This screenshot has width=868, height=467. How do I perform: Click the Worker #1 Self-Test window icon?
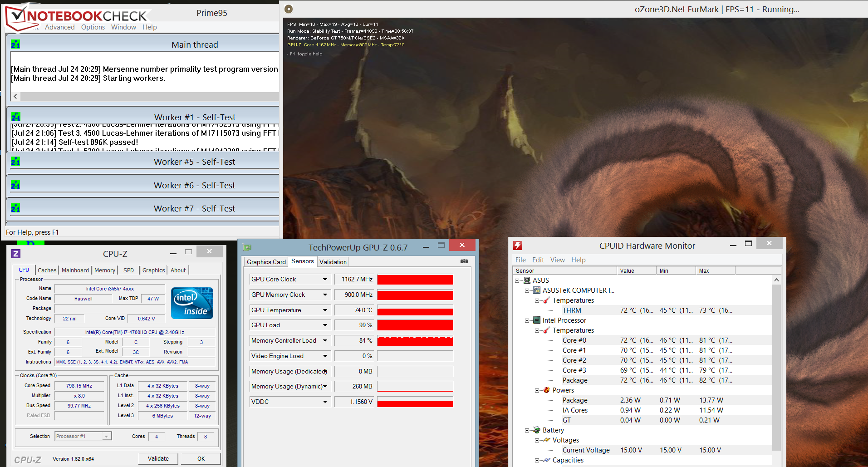pyautogui.click(x=15, y=117)
